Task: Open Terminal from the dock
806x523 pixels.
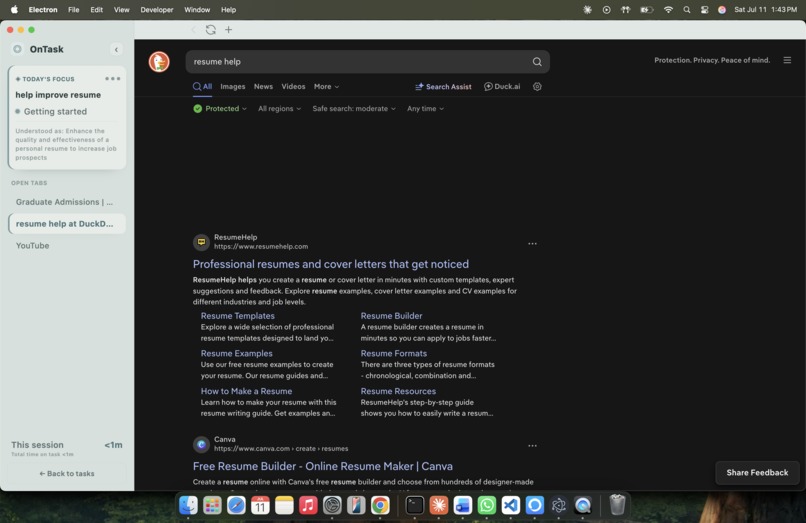Action: (x=414, y=506)
